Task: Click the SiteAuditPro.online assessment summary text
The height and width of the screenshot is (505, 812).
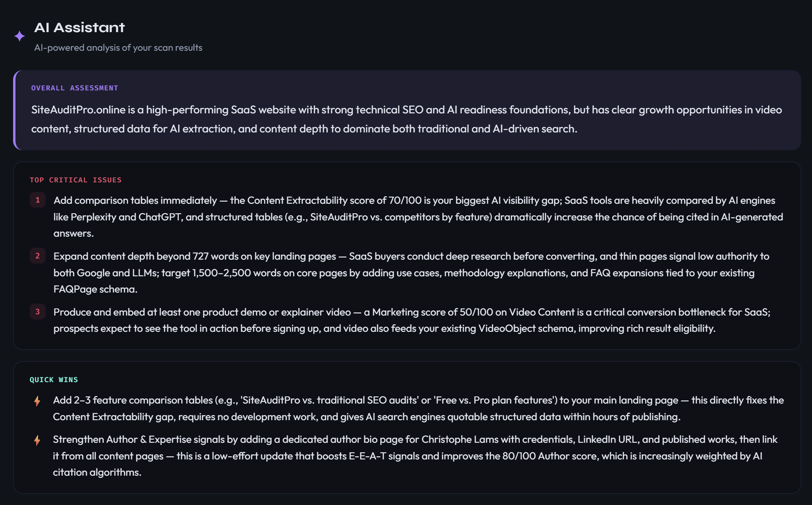Action: tap(406, 119)
